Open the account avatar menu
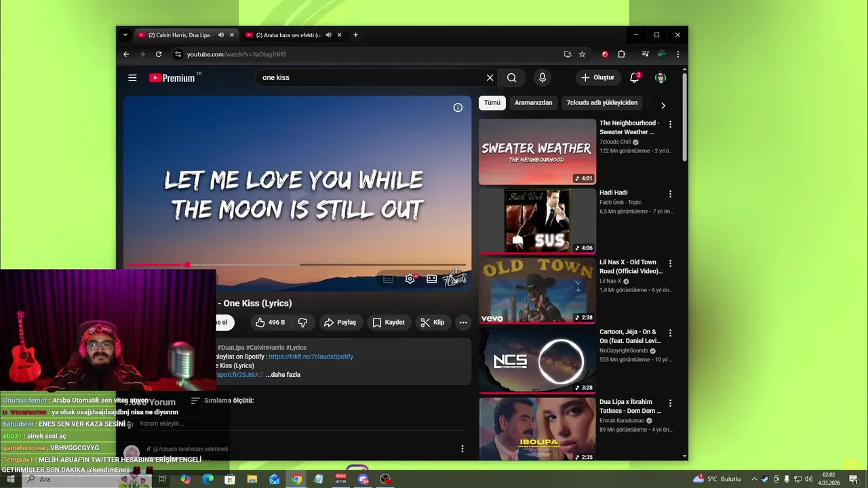 coord(660,78)
